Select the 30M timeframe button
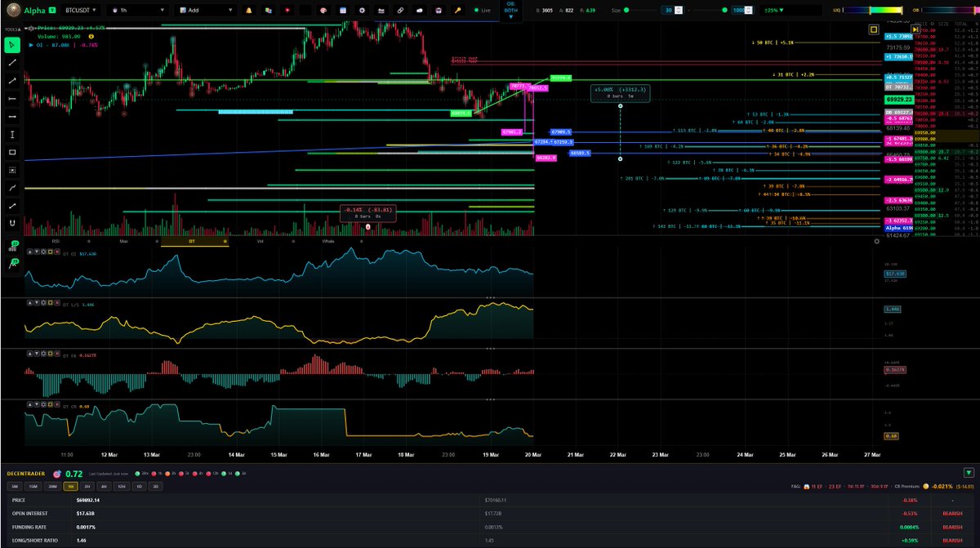Image resolution: width=980 pixels, height=548 pixels. [x=52, y=486]
